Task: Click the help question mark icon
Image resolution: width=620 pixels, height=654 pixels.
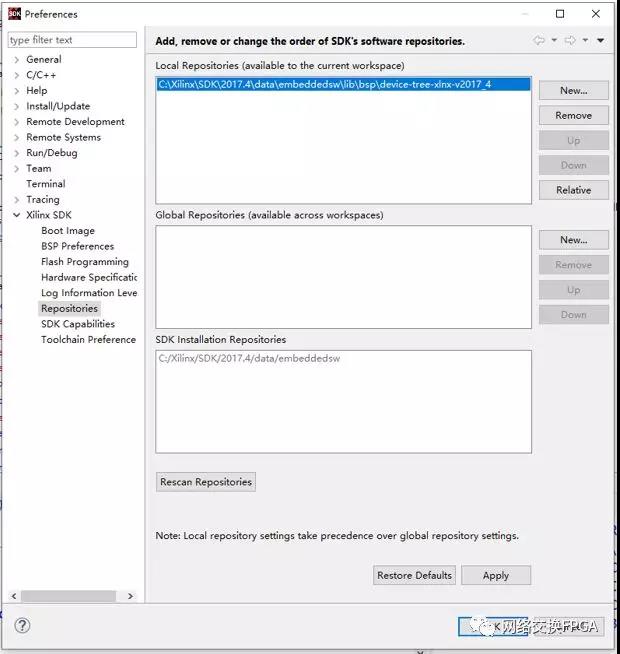Action: (x=22, y=625)
